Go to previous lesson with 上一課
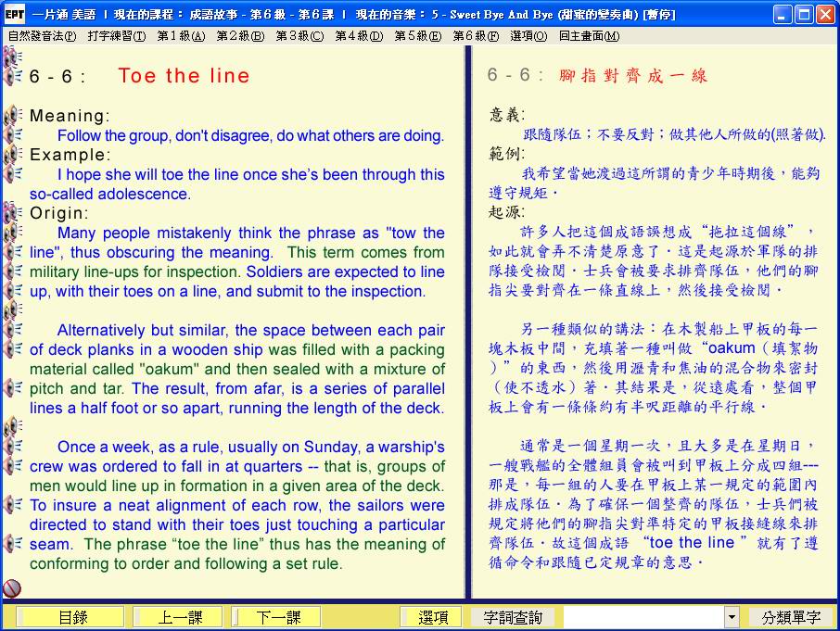Viewport: 840px width, 631px height. coord(177,617)
